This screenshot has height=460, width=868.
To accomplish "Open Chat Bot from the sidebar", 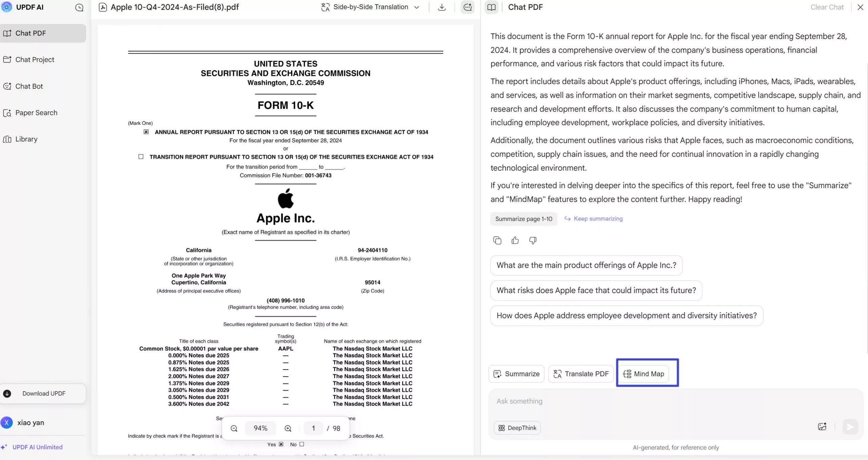I will pos(29,86).
